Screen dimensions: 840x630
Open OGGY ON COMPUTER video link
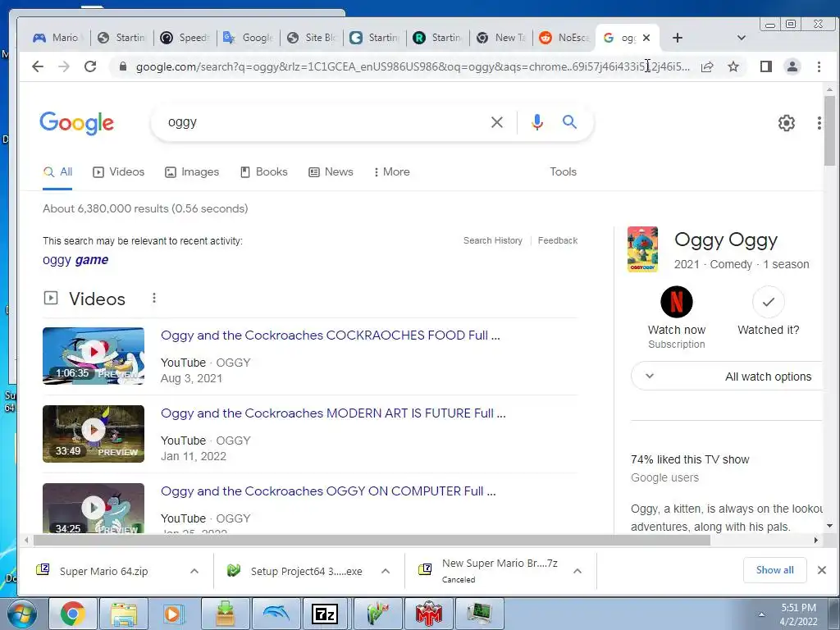click(x=328, y=491)
